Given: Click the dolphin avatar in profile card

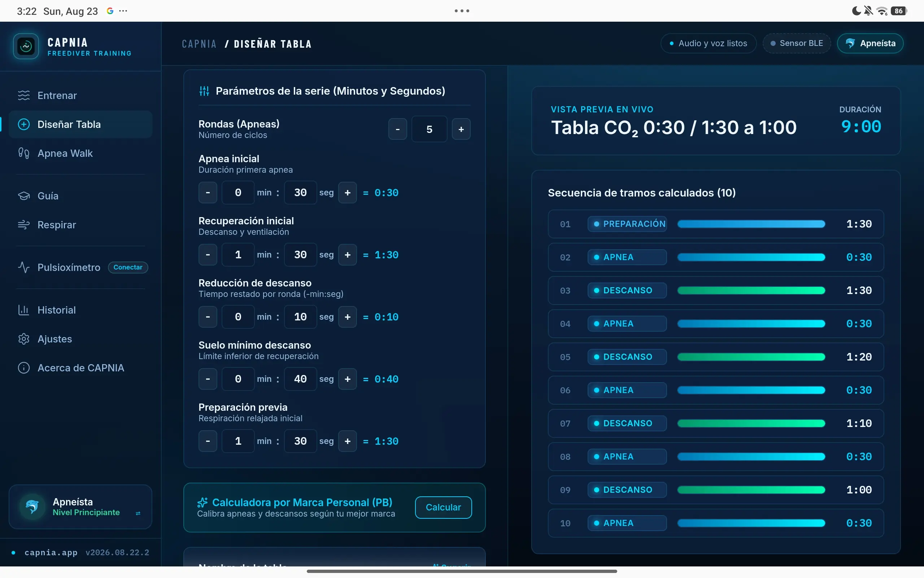Looking at the screenshot, I should pyautogui.click(x=32, y=506).
